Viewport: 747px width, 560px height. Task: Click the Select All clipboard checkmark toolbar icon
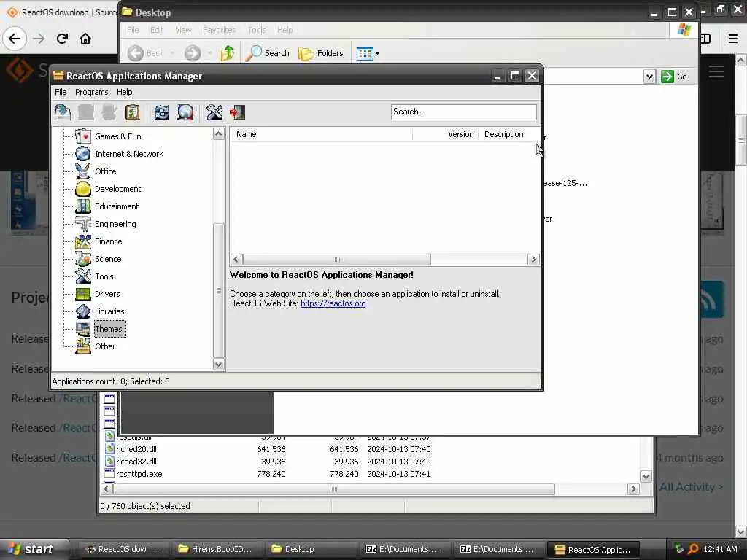pos(132,112)
